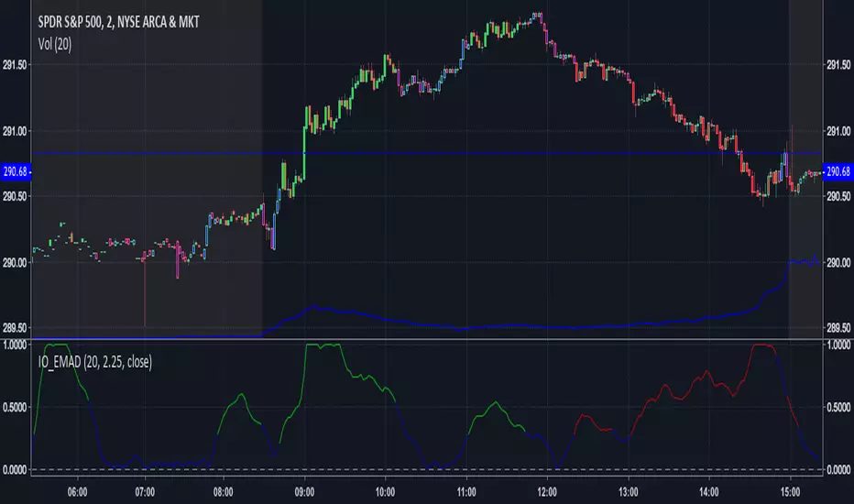Click the 06:00 time axis label
Screen dimensions: 854x504
coord(77,492)
